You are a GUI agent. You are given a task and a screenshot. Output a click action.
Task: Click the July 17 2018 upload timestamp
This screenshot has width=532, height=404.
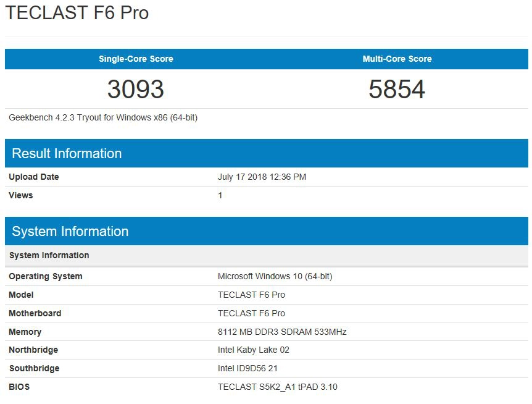(262, 177)
